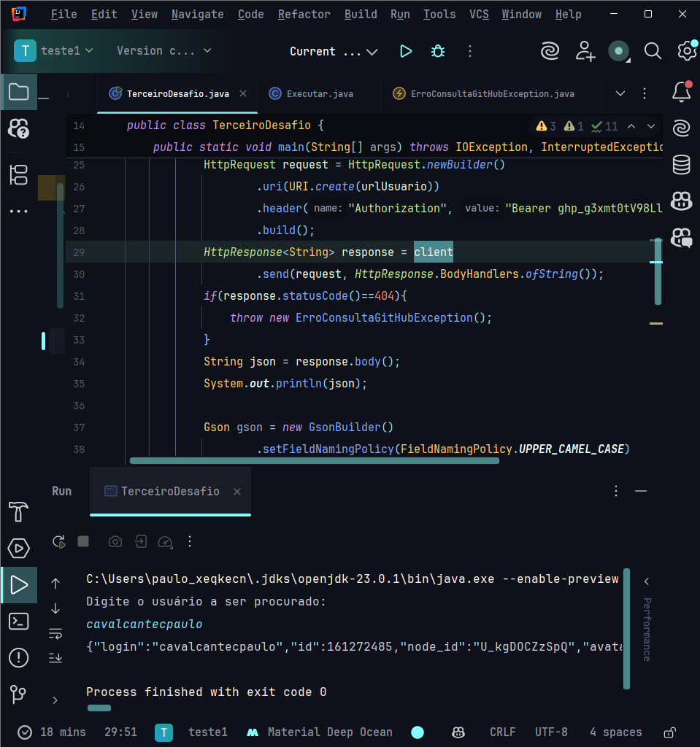This screenshot has height=747, width=700.
Task: Open editor tab options three-dot menu
Action: click(x=645, y=93)
